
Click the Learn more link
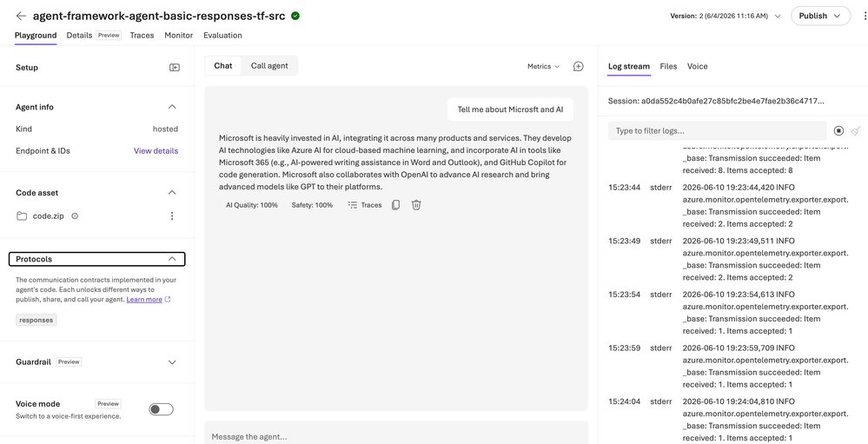point(144,300)
